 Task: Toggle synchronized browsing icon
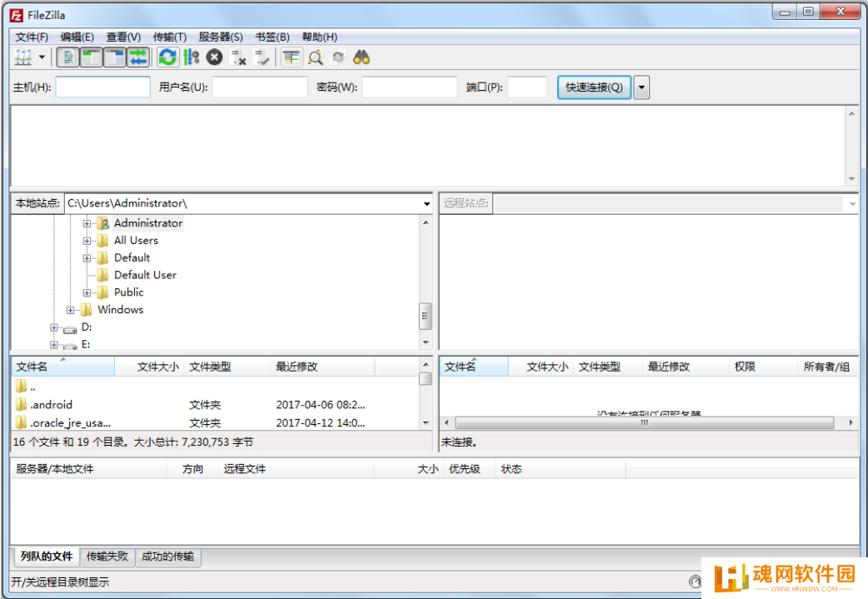click(338, 57)
